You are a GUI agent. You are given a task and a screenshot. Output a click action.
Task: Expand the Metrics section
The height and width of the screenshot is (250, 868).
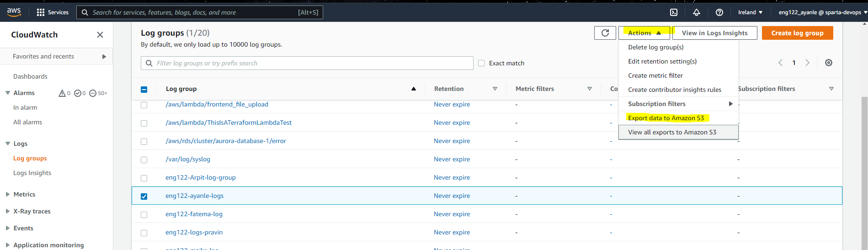tap(8, 194)
